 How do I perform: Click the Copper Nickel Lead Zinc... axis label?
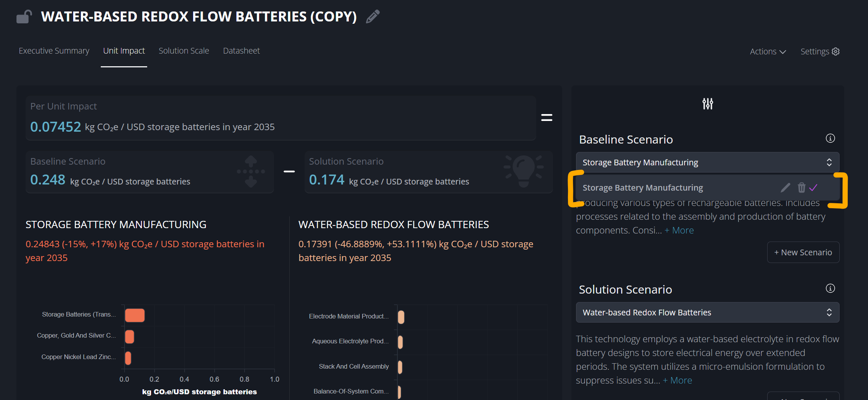coord(79,357)
